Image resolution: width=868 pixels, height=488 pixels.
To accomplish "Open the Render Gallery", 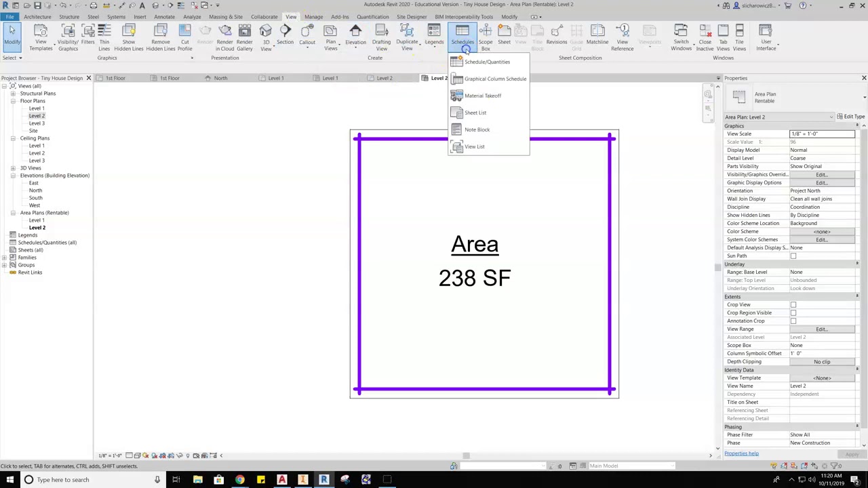I will coord(245,37).
